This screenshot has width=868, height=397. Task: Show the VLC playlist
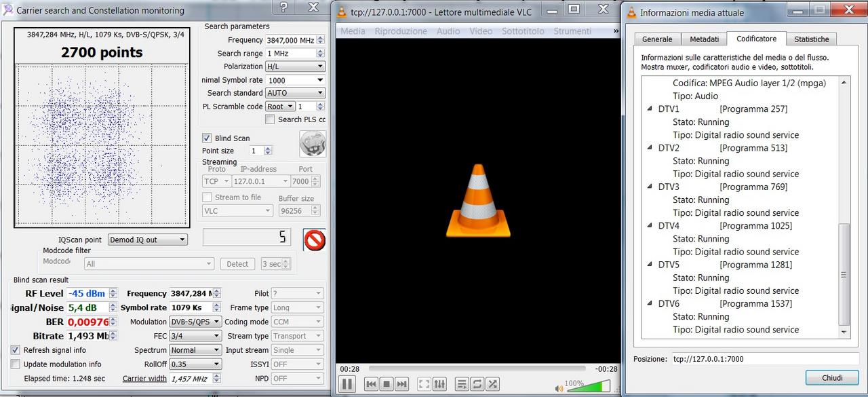click(462, 384)
